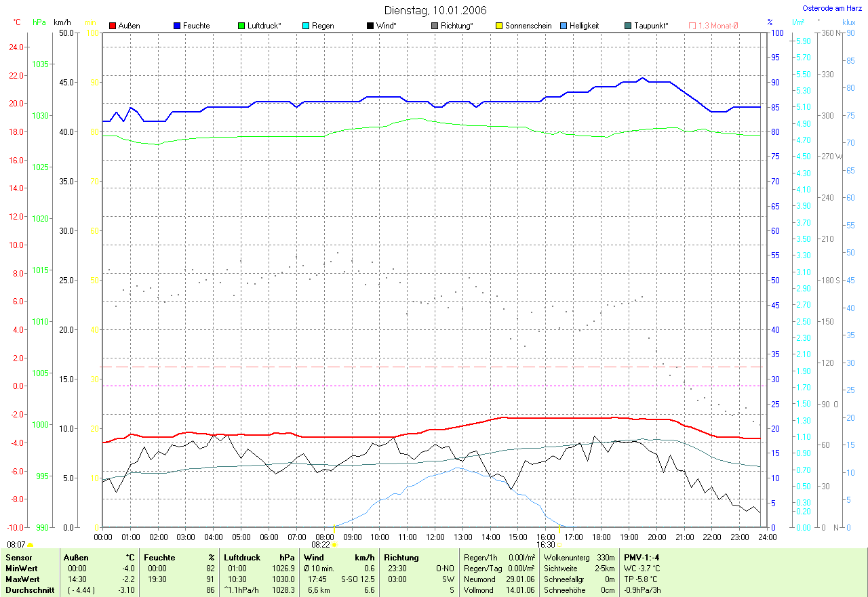Click the green Luftdruck legend square

pyautogui.click(x=241, y=26)
